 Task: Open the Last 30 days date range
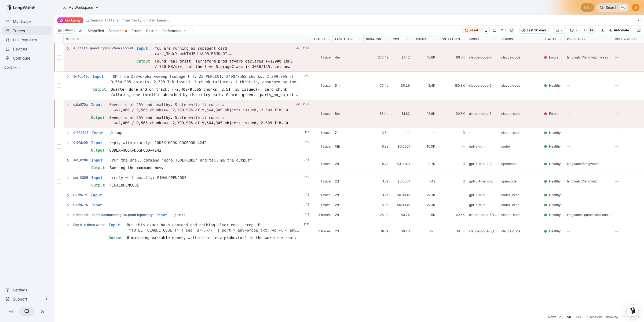coord(534,30)
